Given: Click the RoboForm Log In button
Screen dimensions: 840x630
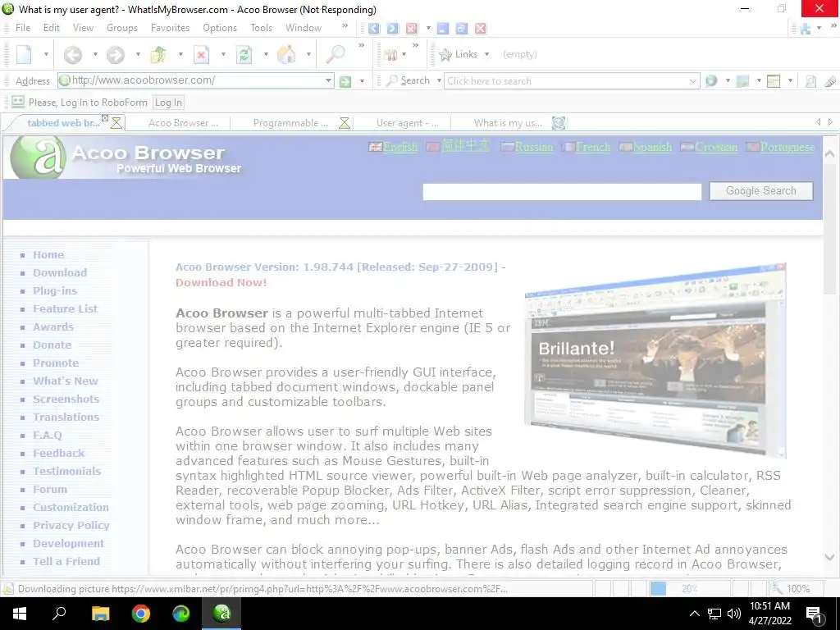Looking at the screenshot, I should 168,103.
